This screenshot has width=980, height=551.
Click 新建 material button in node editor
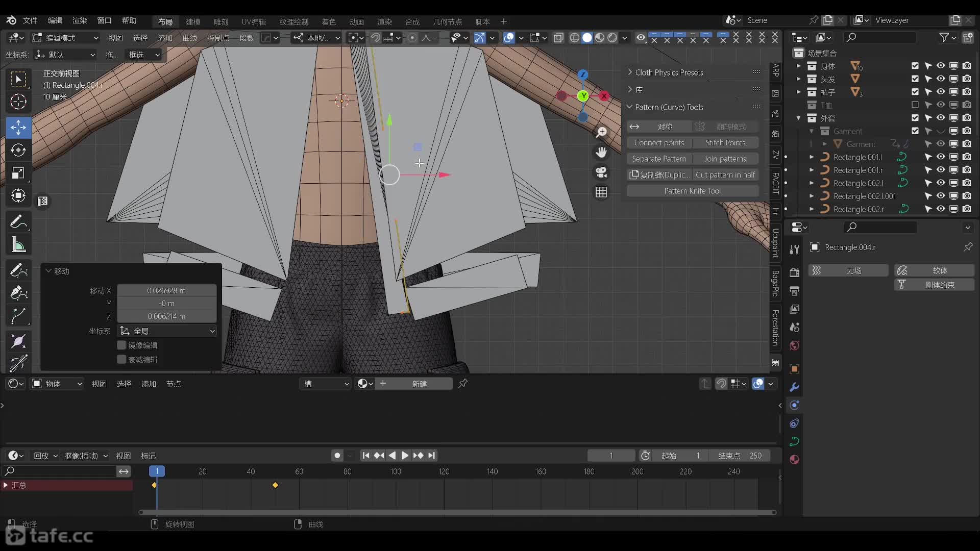pyautogui.click(x=414, y=384)
